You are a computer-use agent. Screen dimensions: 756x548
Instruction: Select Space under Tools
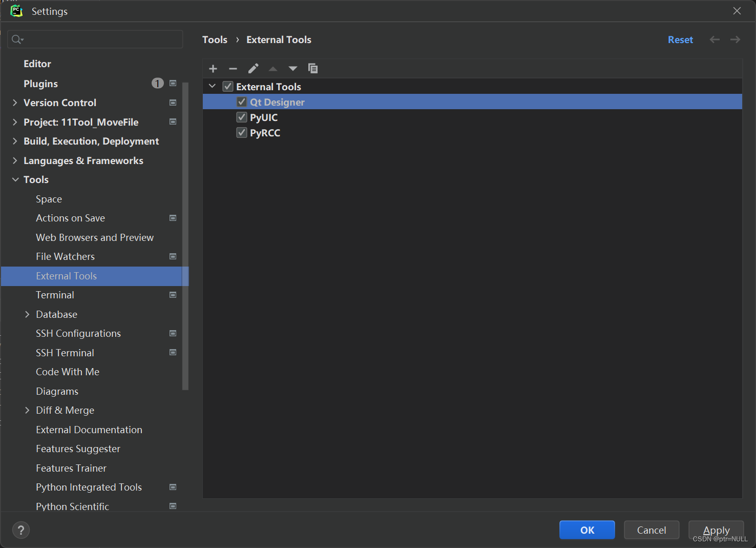[49, 199]
